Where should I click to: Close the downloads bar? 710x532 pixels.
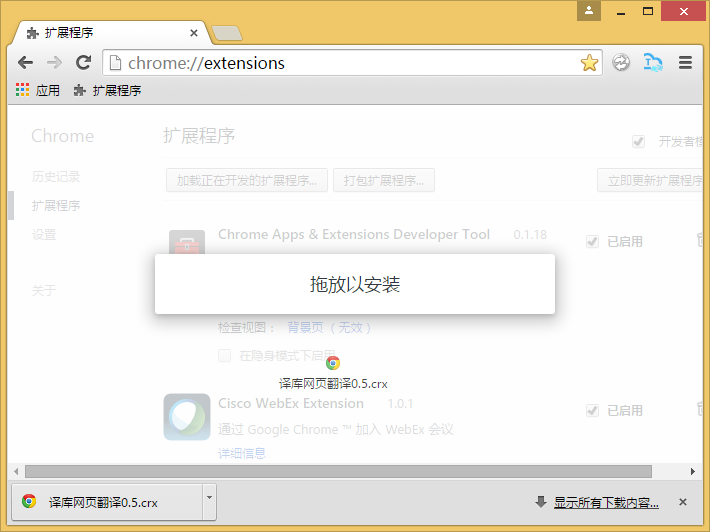(683, 502)
